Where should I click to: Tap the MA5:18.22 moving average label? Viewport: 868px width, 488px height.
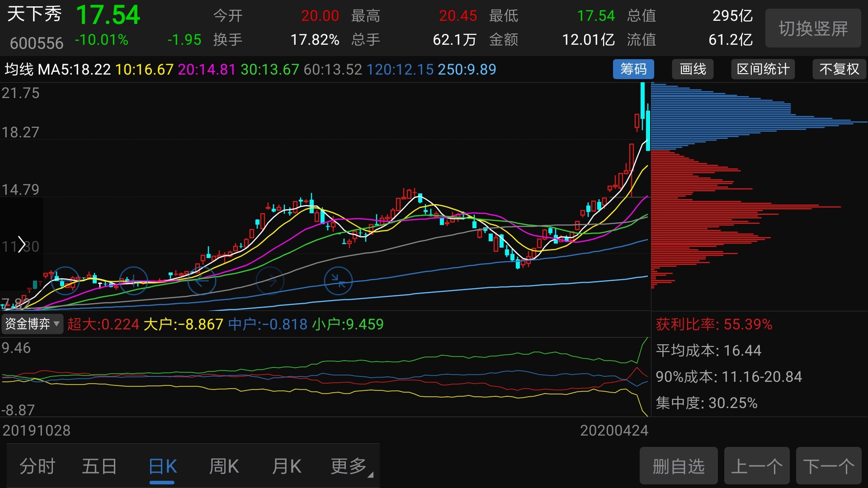pyautogui.click(x=74, y=70)
